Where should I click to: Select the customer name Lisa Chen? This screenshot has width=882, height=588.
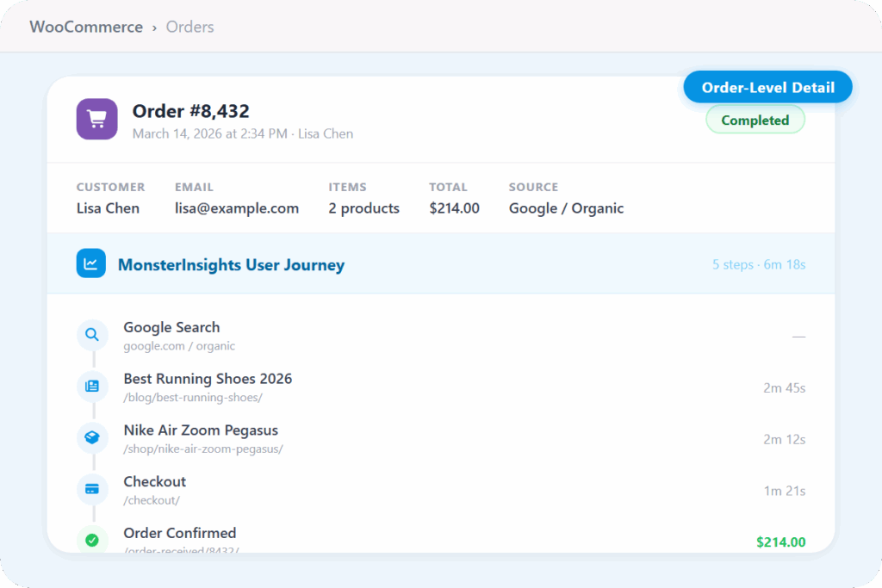(x=108, y=208)
